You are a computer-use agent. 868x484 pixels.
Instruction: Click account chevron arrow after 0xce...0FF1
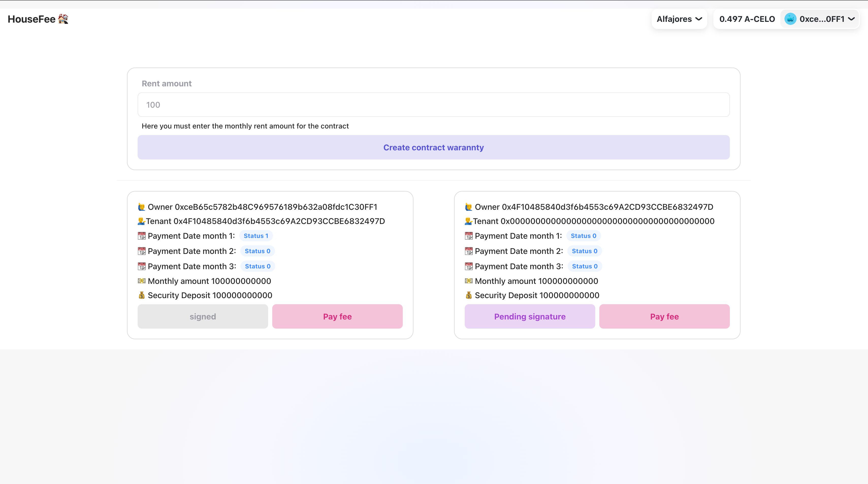[851, 19]
